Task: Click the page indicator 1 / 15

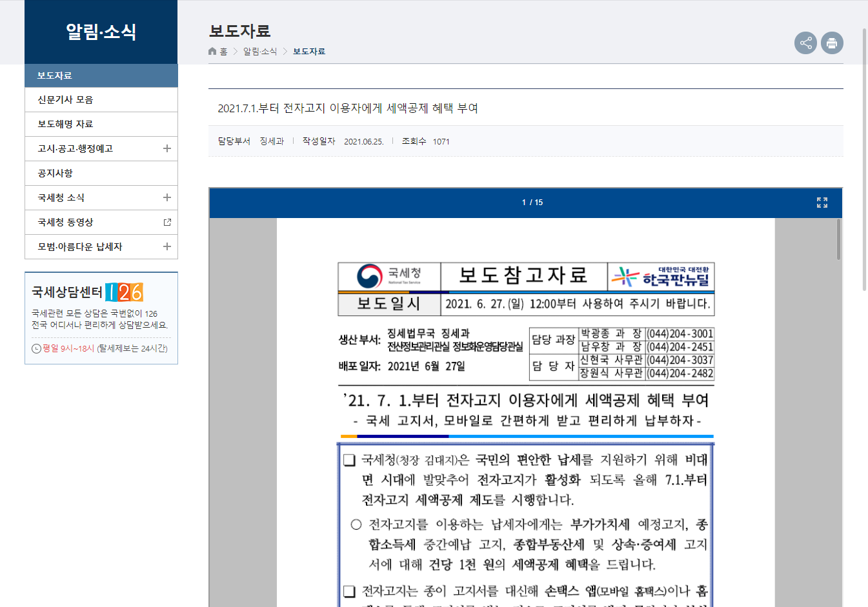Action: [x=532, y=203]
